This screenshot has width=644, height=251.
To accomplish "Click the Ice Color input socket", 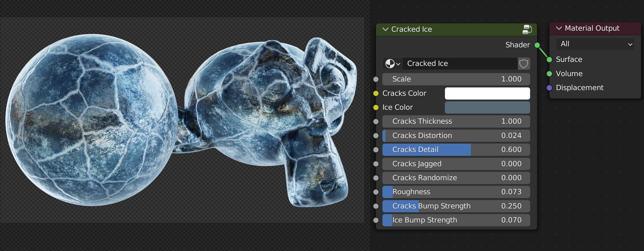I will pos(376,107).
